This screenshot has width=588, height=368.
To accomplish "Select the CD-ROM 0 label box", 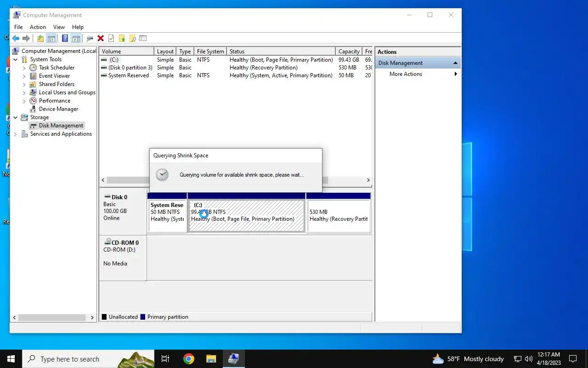I will point(123,258).
